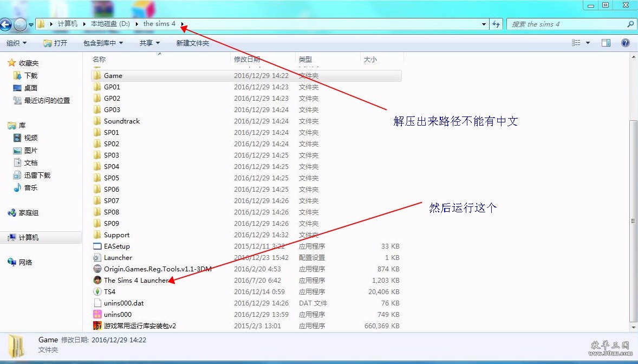Click 本地磁盘 (D:) in address bar
Viewport: 638px width, 364px height.
point(110,24)
